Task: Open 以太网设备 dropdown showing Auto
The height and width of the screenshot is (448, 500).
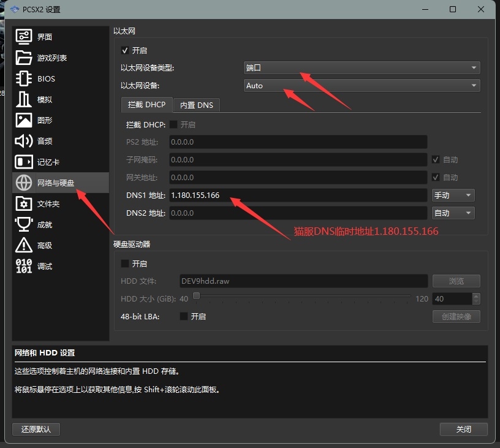Action: 362,85
